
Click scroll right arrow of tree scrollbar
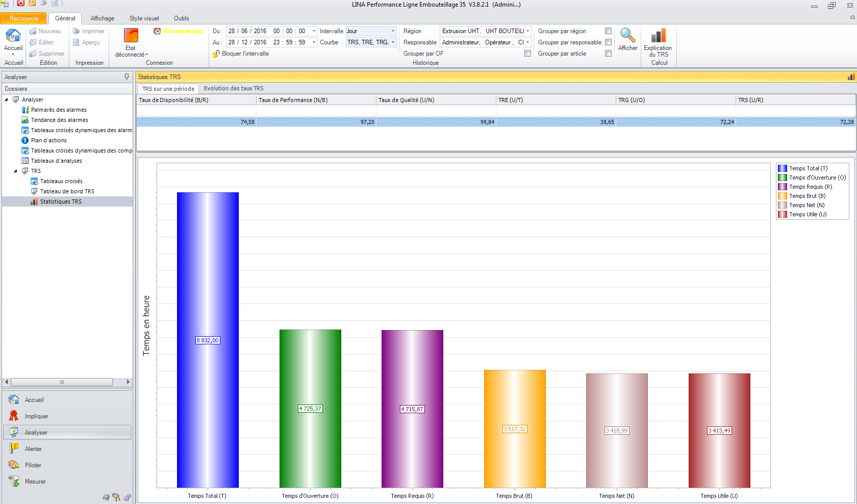128,382
